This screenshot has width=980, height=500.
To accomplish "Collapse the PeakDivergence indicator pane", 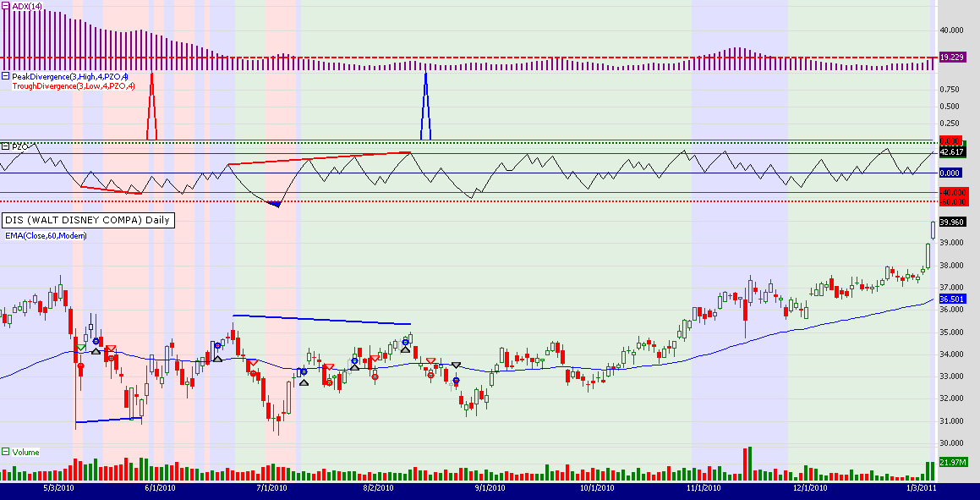I will (x=5, y=76).
